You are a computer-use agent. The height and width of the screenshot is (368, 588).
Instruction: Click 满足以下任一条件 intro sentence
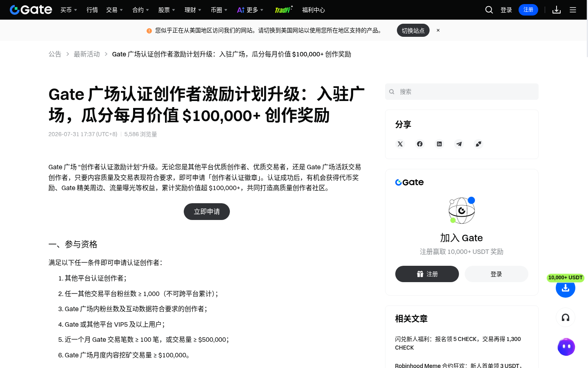point(106,263)
